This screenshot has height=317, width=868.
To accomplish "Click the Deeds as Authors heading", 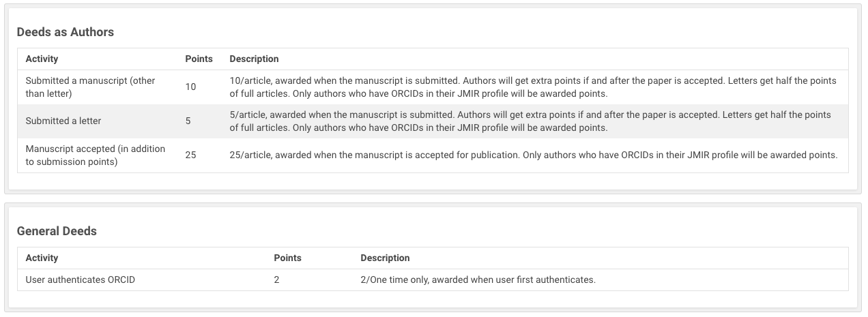I will [x=65, y=32].
